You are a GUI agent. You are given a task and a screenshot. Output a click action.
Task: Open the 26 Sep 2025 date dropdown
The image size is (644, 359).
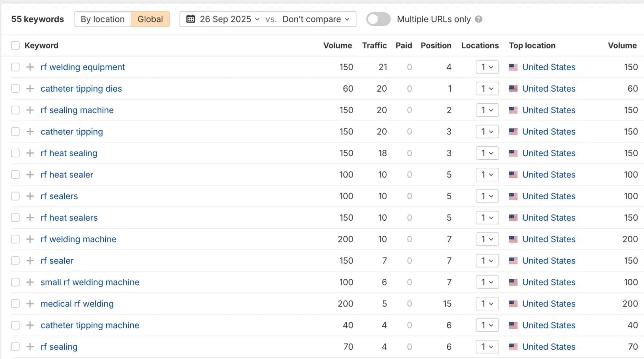[x=229, y=19]
